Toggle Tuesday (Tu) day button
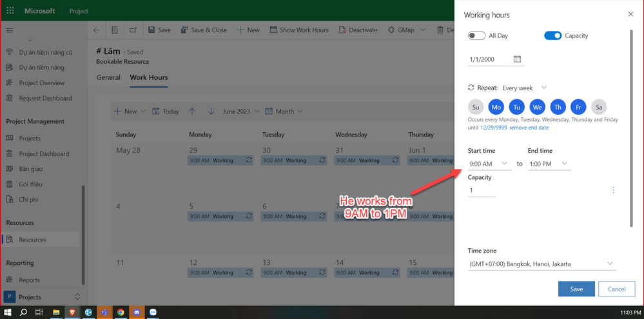The image size is (644, 319). [x=516, y=107]
